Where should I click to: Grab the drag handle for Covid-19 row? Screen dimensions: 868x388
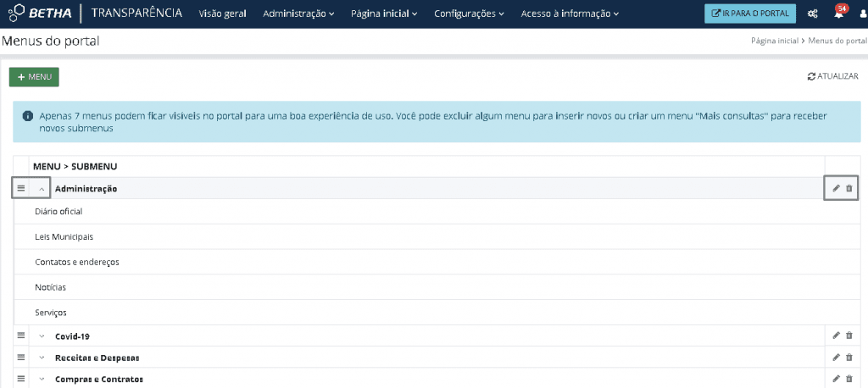point(21,335)
